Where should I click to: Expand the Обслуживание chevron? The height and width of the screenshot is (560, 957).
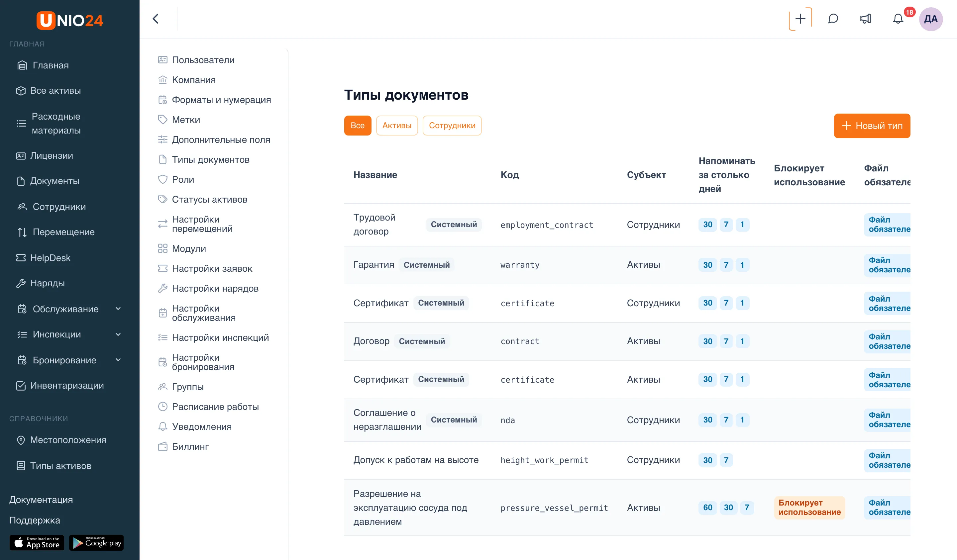pos(118,309)
